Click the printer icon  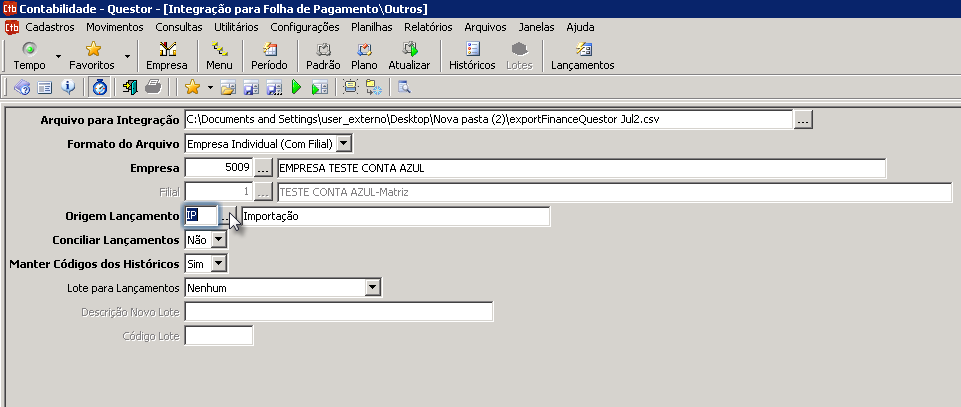(153, 88)
